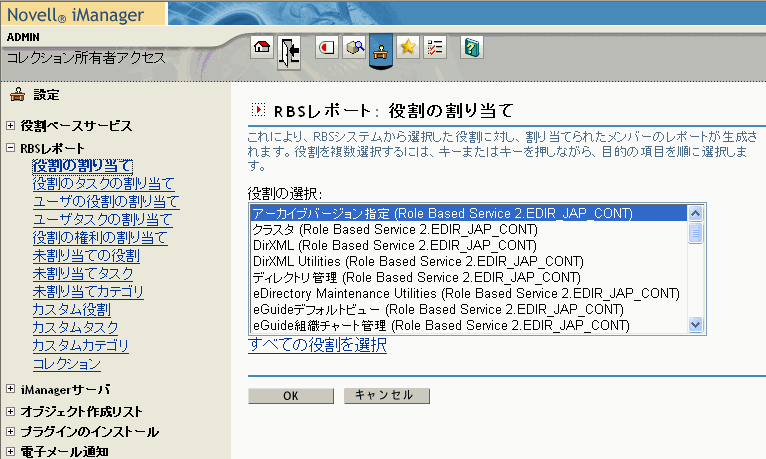This screenshot has width=766, height=459.
Task: Click the 電子メール通知 heading text
Action: pos(64,452)
